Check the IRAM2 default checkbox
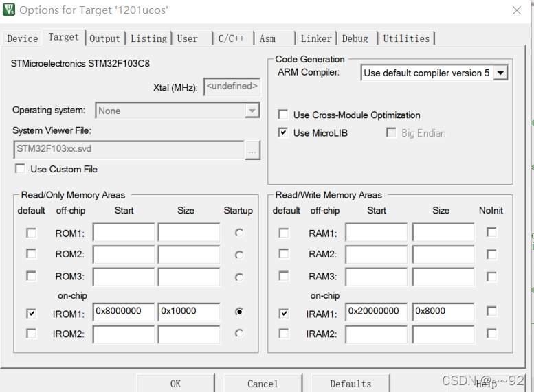This screenshot has height=392, width=534. 284,334
